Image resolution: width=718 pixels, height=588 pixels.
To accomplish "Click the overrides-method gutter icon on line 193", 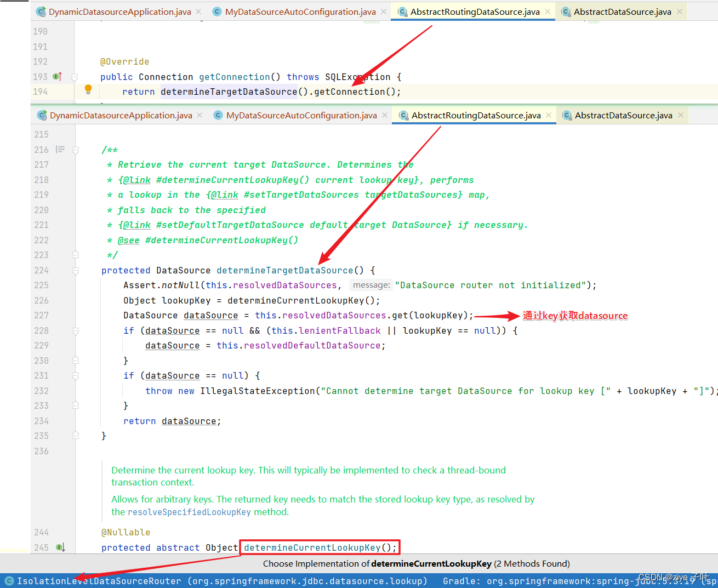I will click(x=58, y=77).
